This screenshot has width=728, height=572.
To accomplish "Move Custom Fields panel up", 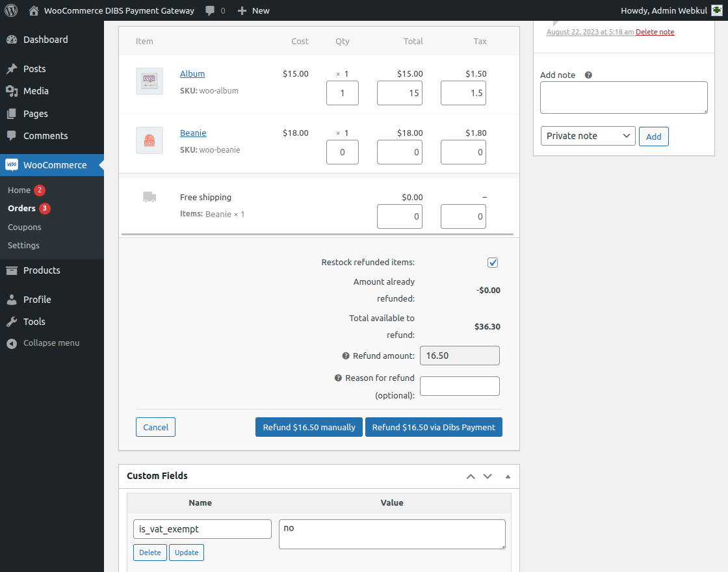I will click(x=471, y=476).
